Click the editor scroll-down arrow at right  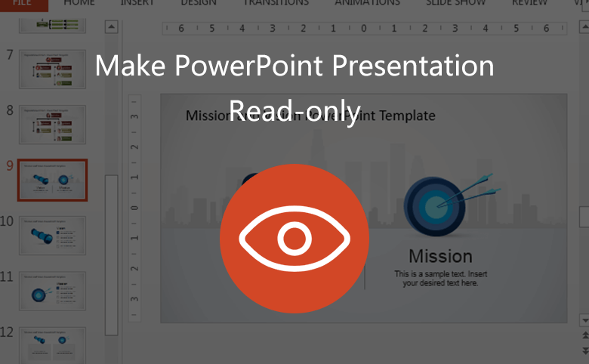(585, 320)
